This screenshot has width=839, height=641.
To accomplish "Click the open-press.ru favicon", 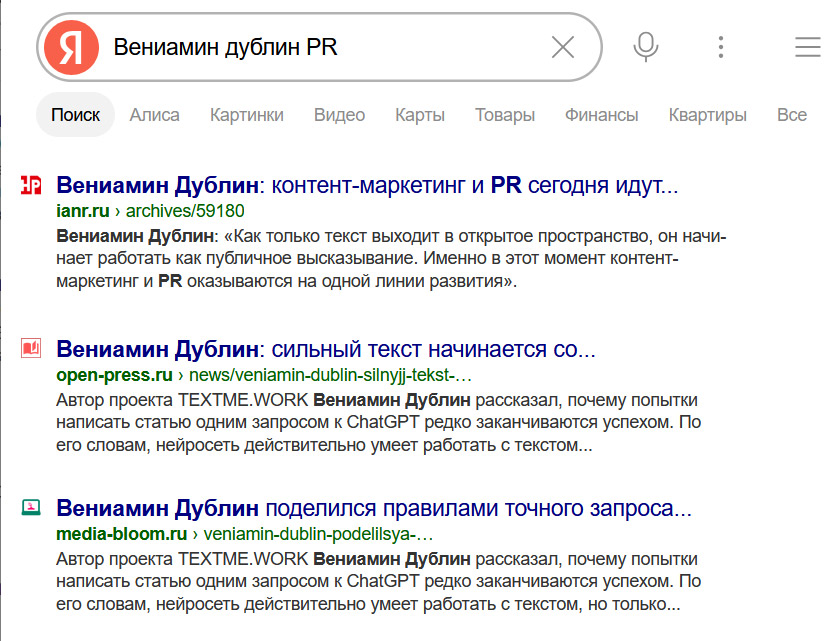I will coord(31,349).
